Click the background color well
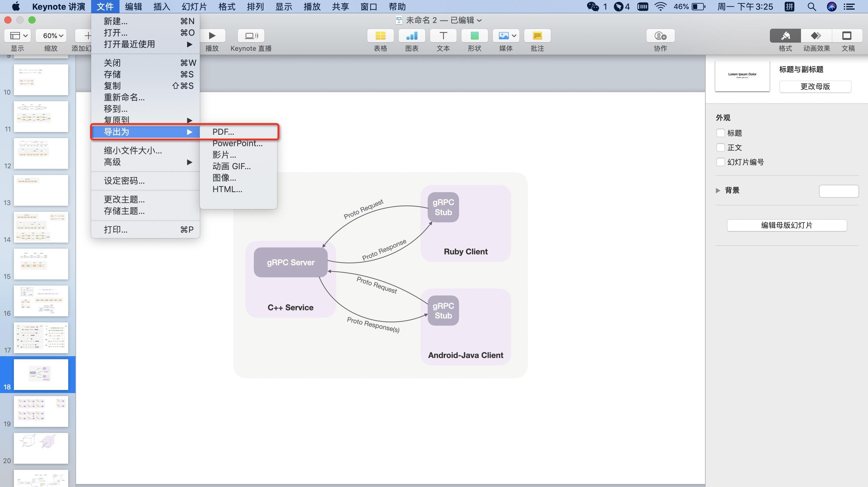The image size is (868, 487). tap(839, 191)
